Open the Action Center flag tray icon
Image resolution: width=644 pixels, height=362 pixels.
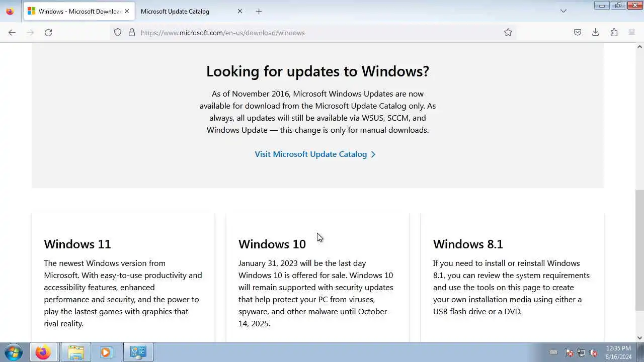tap(569, 352)
